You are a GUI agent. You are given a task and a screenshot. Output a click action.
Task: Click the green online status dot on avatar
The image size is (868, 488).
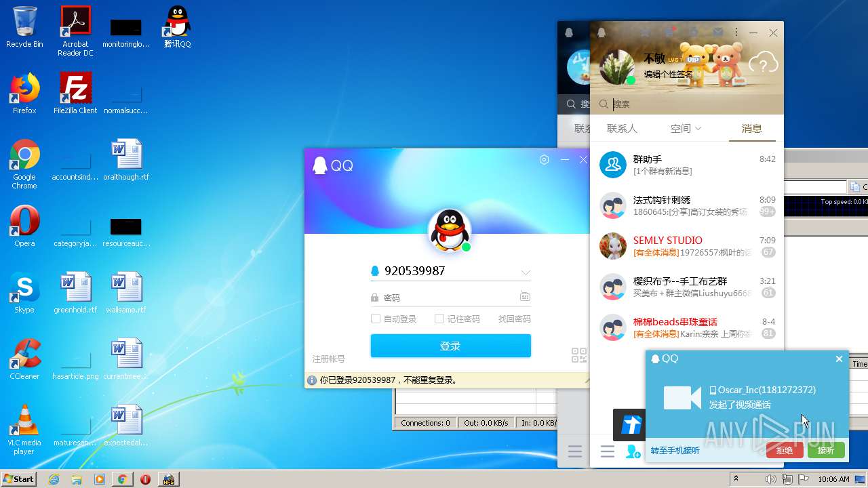(631, 80)
